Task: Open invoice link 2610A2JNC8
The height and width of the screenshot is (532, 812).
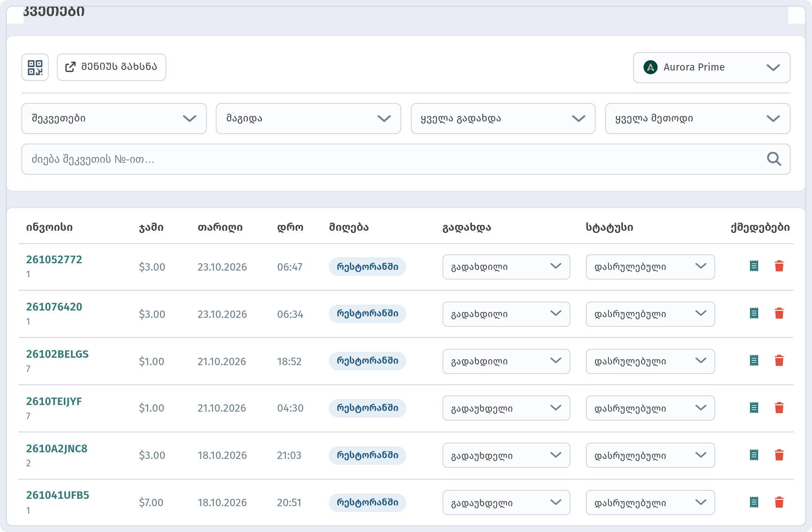Action: [x=57, y=449]
